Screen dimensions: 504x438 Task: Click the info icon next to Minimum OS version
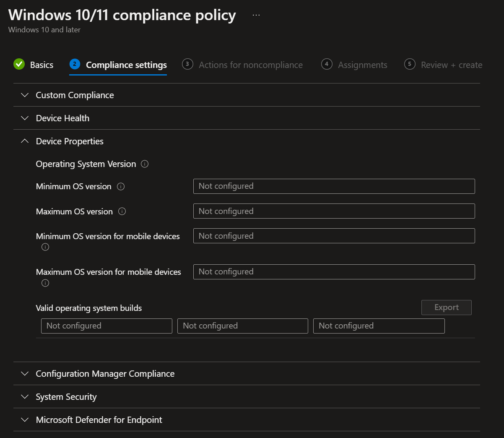tap(121, 186)
